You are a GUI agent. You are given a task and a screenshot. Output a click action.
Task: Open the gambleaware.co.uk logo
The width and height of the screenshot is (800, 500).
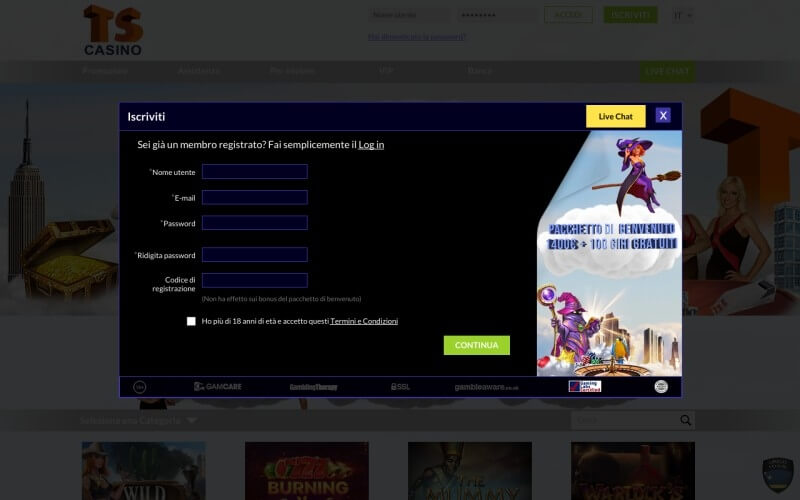(486, 387)
